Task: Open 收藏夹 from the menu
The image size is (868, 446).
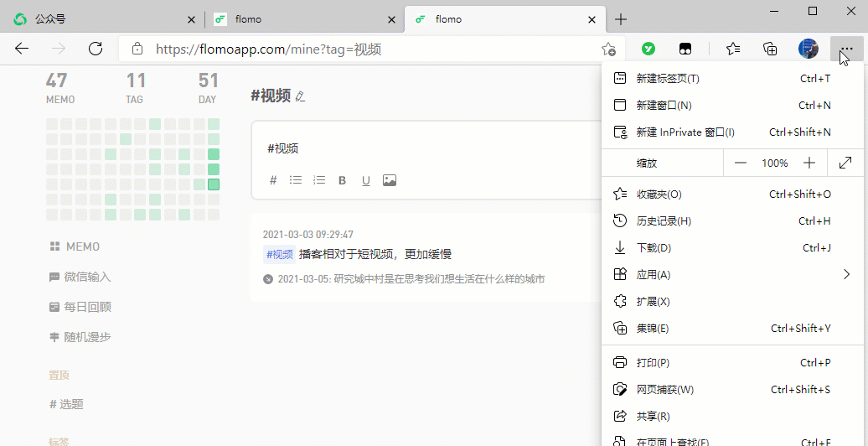Action: tap(731, 194)
